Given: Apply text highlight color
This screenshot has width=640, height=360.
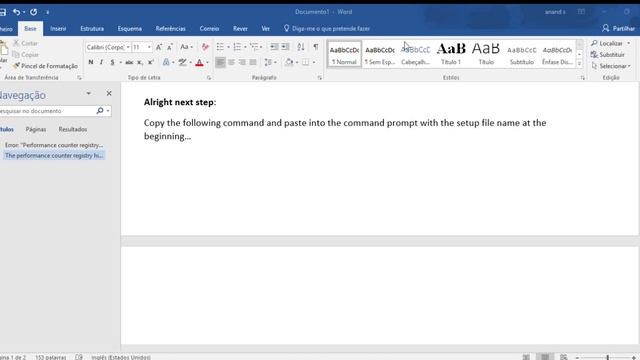Looking at the screenshot, I should (182, 62).
